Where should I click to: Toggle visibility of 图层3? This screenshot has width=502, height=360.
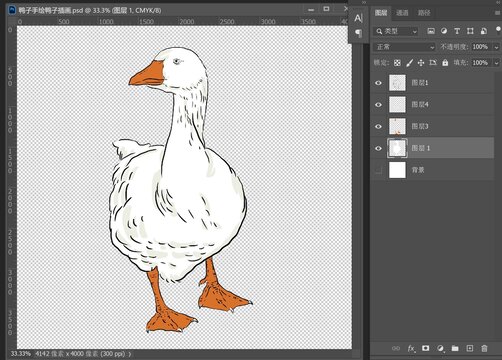[378, 126]
